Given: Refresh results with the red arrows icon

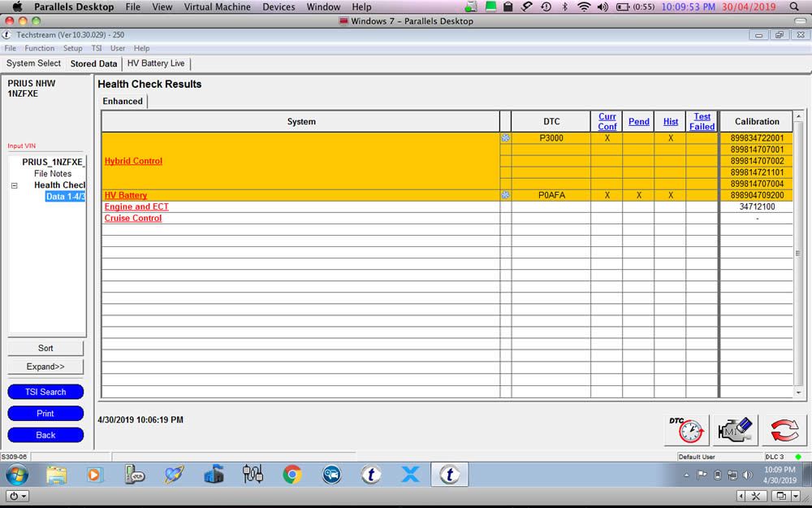Looking at the screenshot, I should coord(784,430).
